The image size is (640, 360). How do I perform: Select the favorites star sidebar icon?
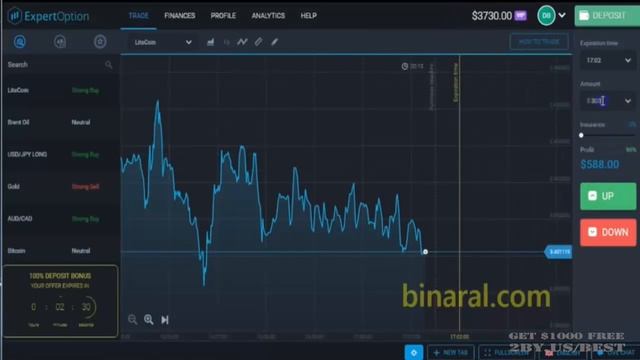pos(100,42)
